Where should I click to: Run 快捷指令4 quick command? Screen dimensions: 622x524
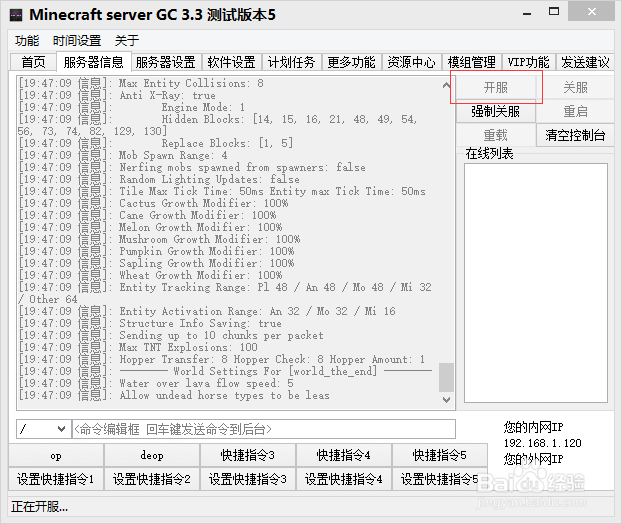tap(344, 455)
